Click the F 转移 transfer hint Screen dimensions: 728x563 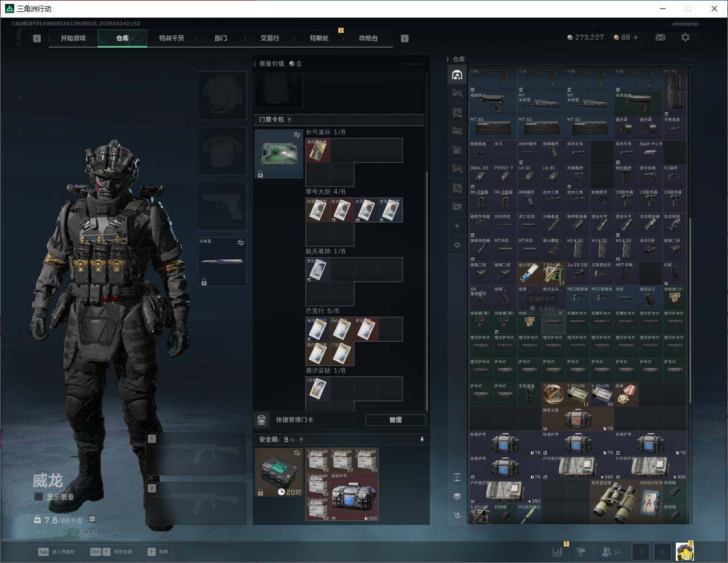pos(158,552)
